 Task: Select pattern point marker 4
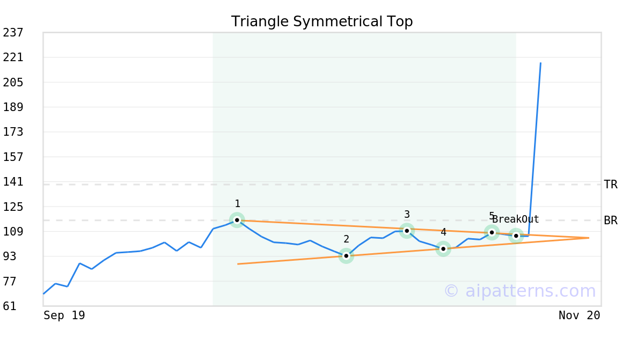pyautogui.click(x=443, y=248)
